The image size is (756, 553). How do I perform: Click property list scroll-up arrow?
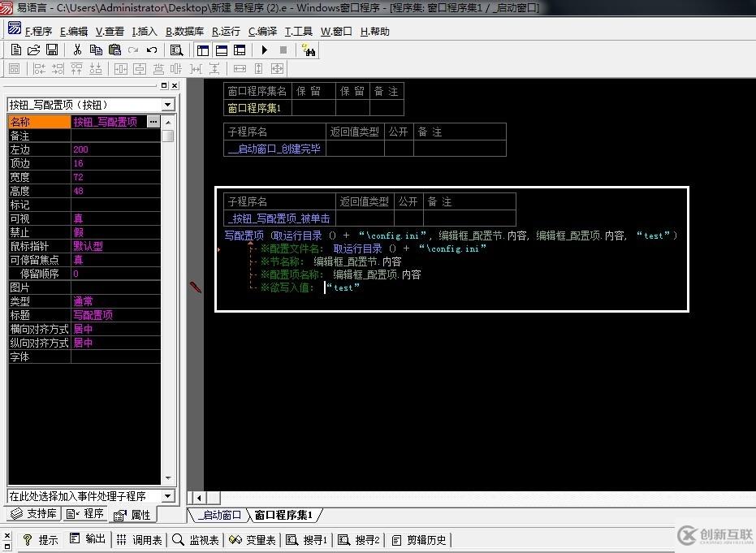[x=168, y=123]
